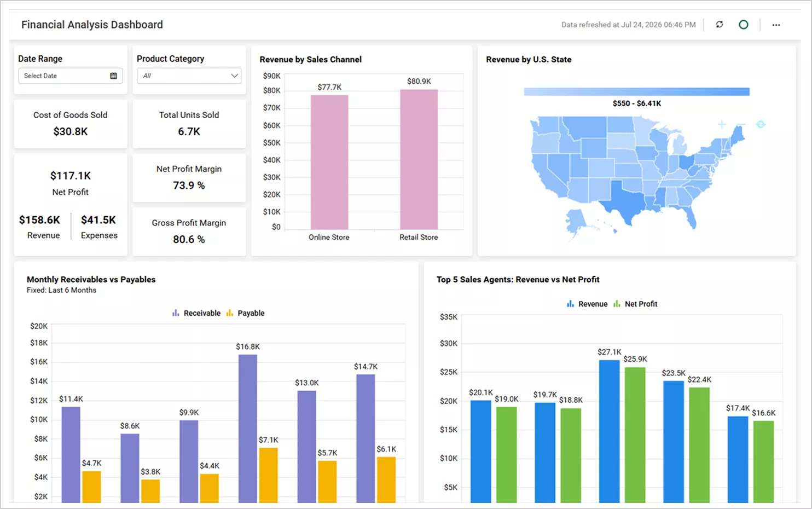Toggle Receivable legend icon
The image size is (812, 509).
pos(176,313)
